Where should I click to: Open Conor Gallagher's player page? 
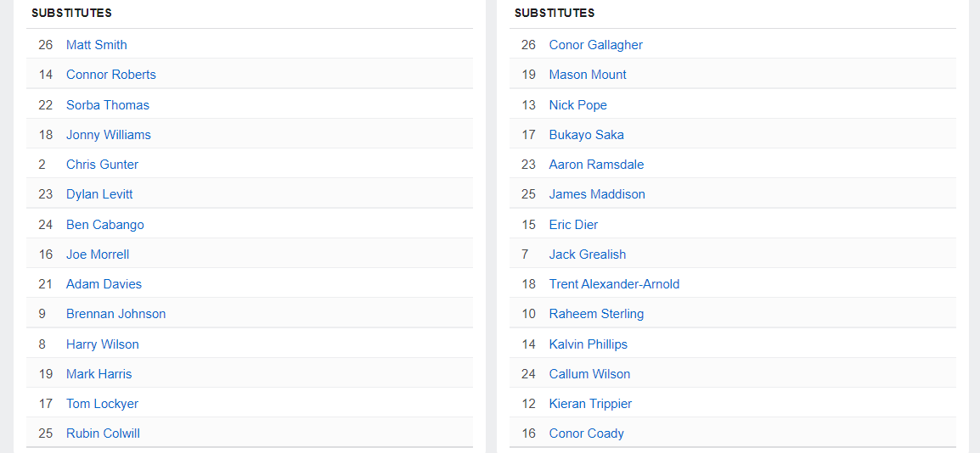tap(595, 45)
